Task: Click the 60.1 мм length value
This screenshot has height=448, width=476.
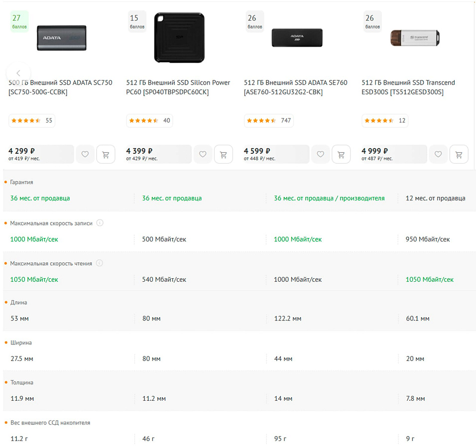Action: point(418,319)
